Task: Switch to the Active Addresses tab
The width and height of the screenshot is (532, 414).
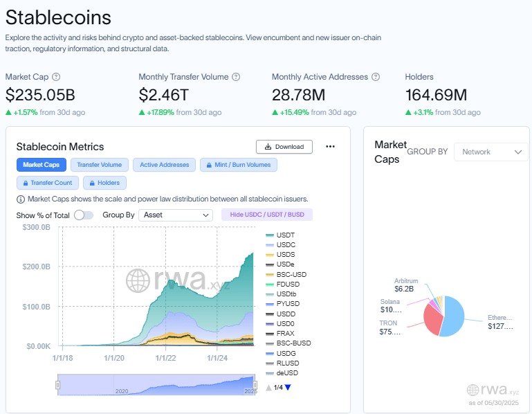Action: 164,165
